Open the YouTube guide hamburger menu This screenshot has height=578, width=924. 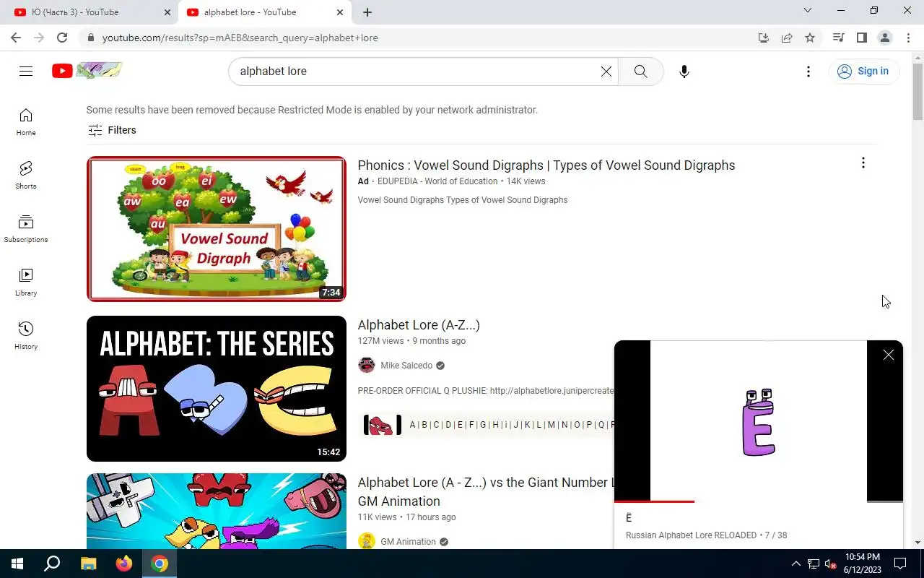pyautogui.click(x=26, y=71)
